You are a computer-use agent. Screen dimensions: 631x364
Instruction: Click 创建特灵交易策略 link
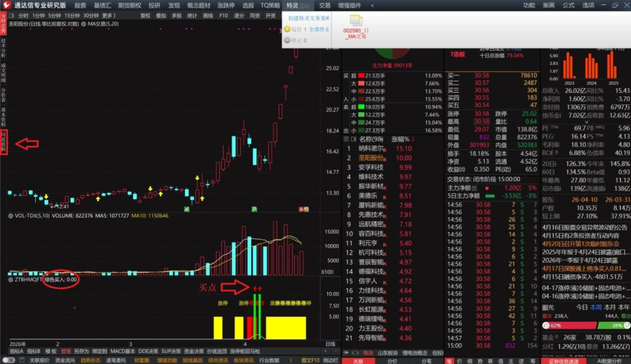pos(308,18)
